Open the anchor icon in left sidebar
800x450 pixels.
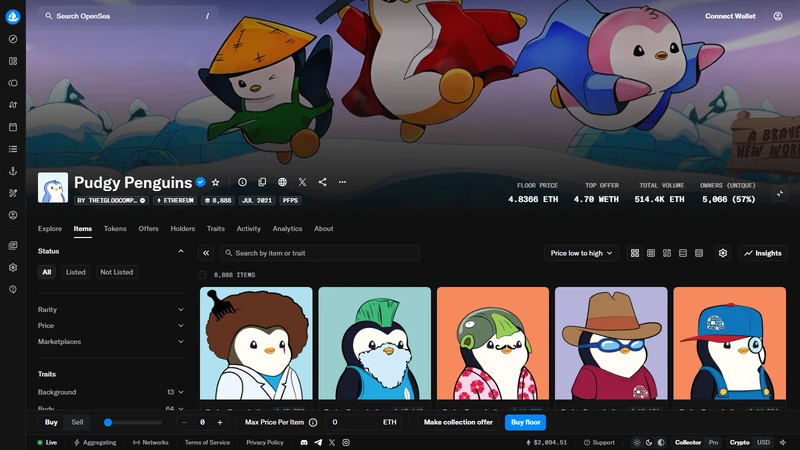(x=13, y=171)
